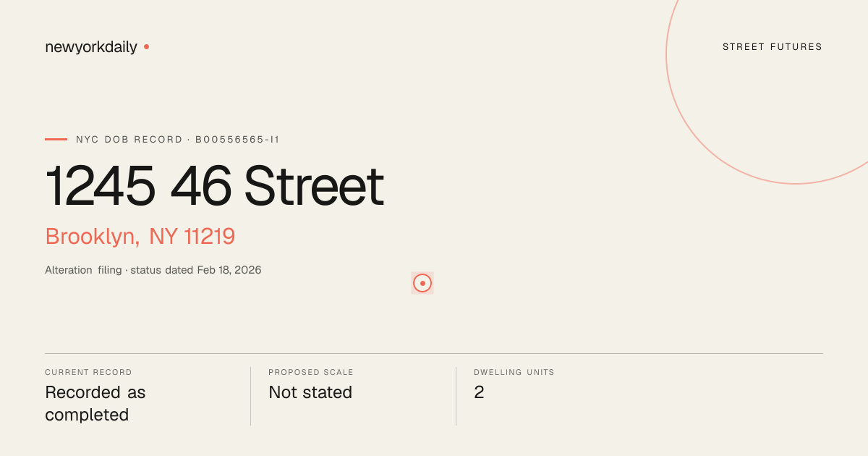
Task: Click the horizontal divider above the stats
Action: coord(434,353)
